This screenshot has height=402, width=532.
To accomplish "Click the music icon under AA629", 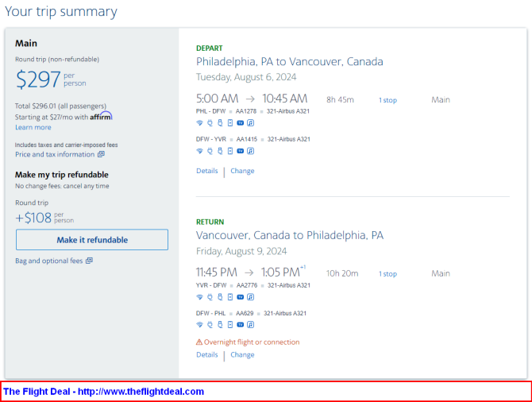I will 250,325.
